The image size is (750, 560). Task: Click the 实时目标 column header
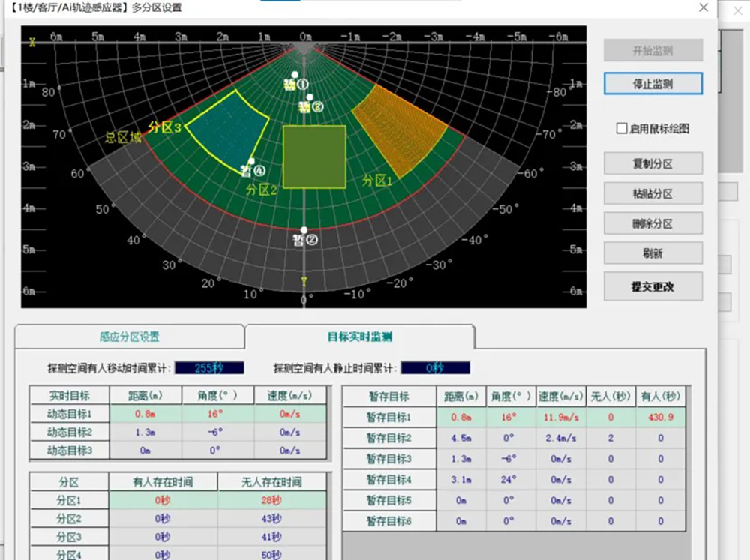coord(70,396)
